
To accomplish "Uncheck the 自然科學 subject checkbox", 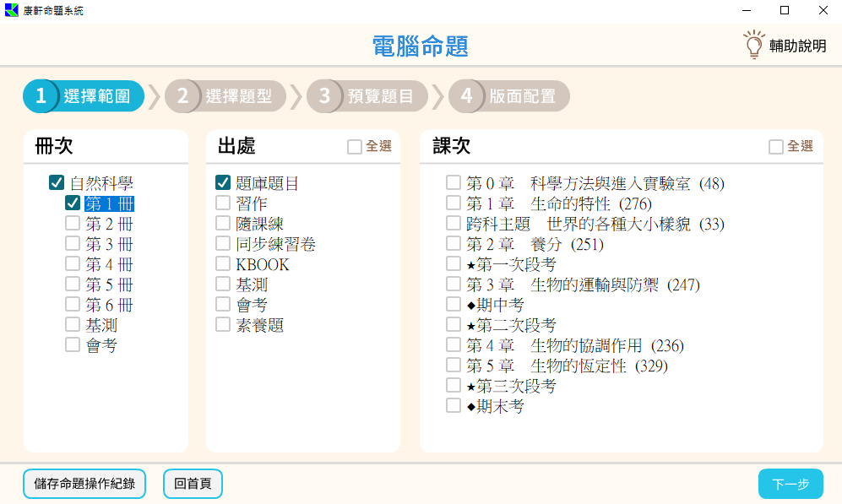I will [57, 182].
